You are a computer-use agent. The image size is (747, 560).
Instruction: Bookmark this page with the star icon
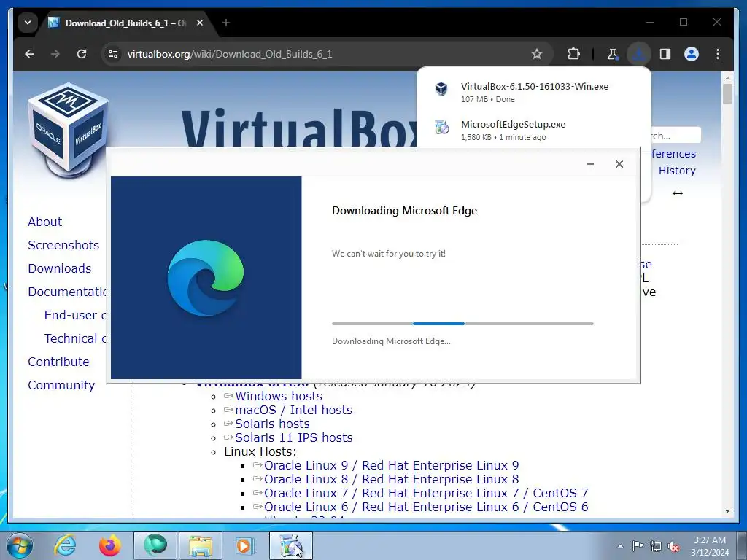tap(537, 54)
